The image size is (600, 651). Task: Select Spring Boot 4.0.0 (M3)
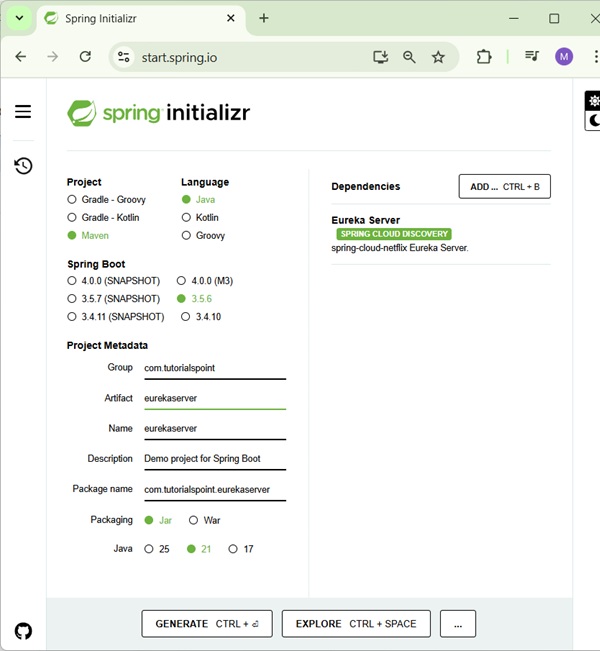point(205,281)
